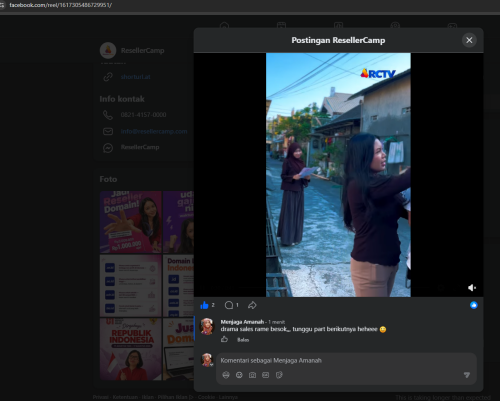Image resolution: width=500 pixels, height=401 pixels.
Task: Open the sticker picker in comment box
Action: click(279, 375)
